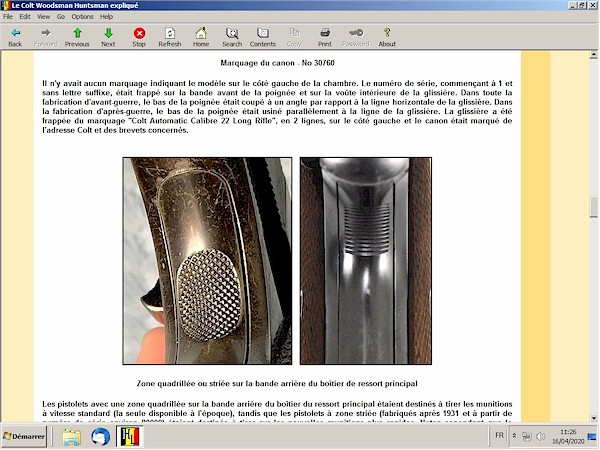Click the checkered mainspring housing photo
The width and height of the screenshot is (600, 450).
(x=207, y=261)
